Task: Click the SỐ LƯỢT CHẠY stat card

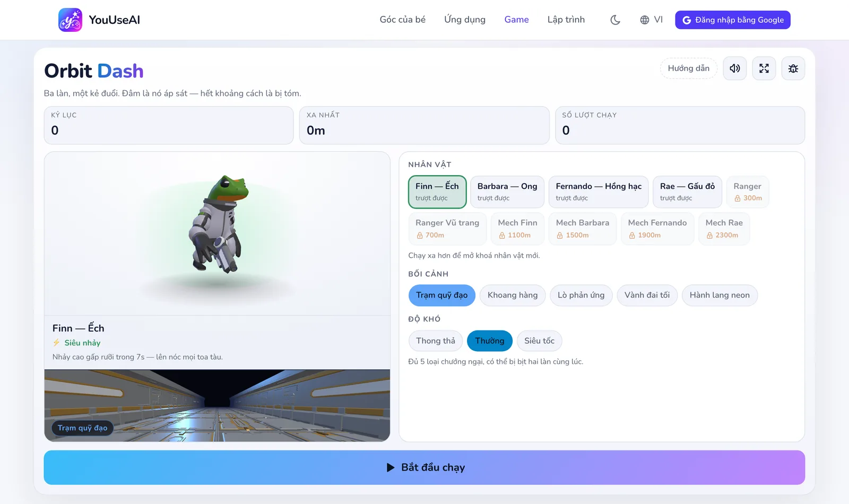Action: tap(680, 125)
